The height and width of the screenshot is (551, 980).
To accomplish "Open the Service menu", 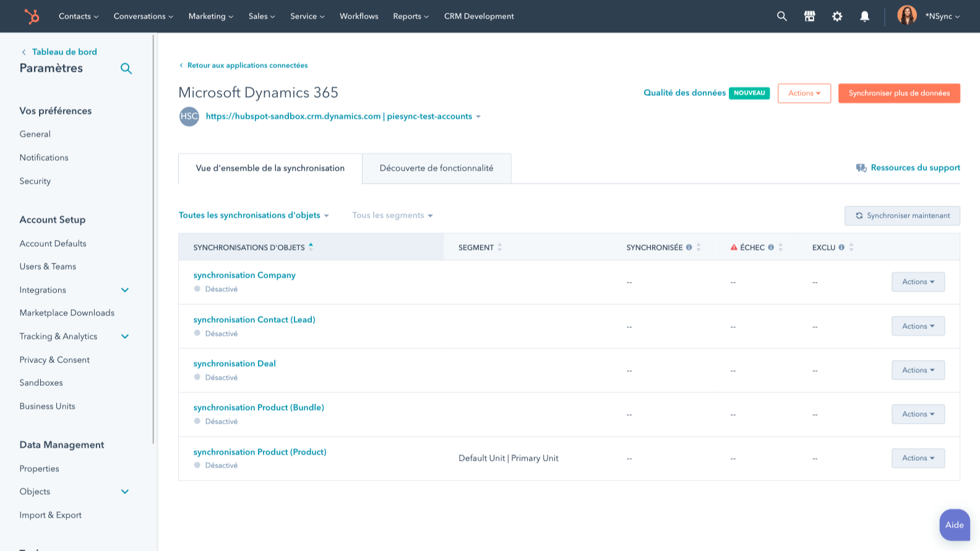I will (x=307, y=16).
